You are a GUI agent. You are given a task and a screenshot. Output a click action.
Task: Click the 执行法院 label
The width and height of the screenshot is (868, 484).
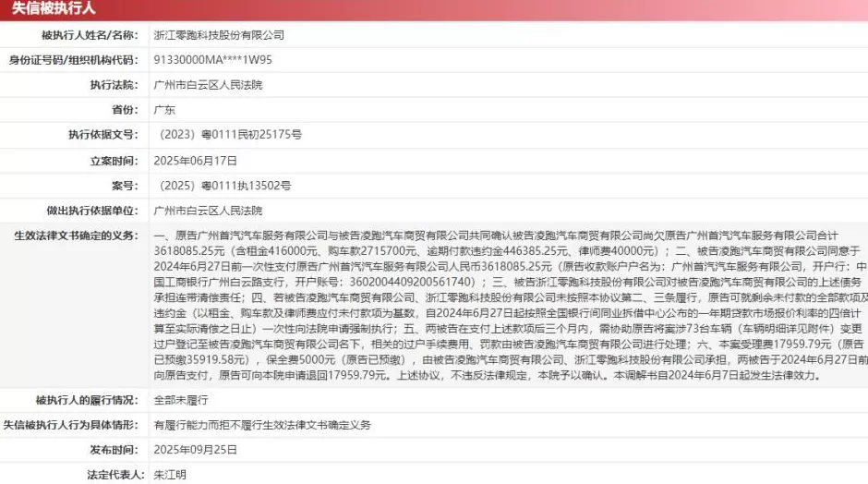114,85
